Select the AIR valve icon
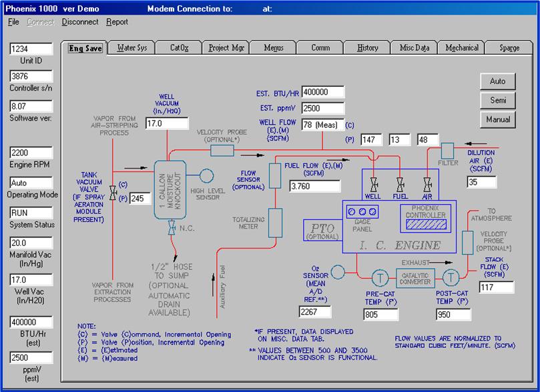 pyautogui.click(x=427, y=185)
